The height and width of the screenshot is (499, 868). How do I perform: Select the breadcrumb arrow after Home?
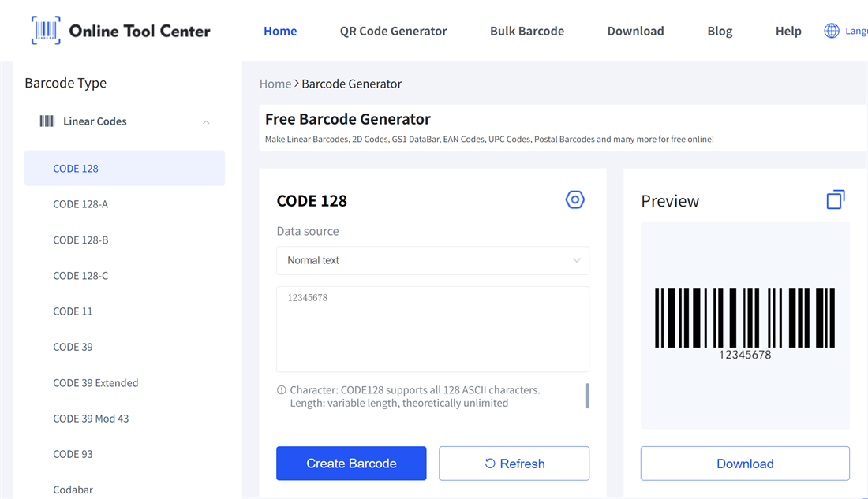(298, 84)
